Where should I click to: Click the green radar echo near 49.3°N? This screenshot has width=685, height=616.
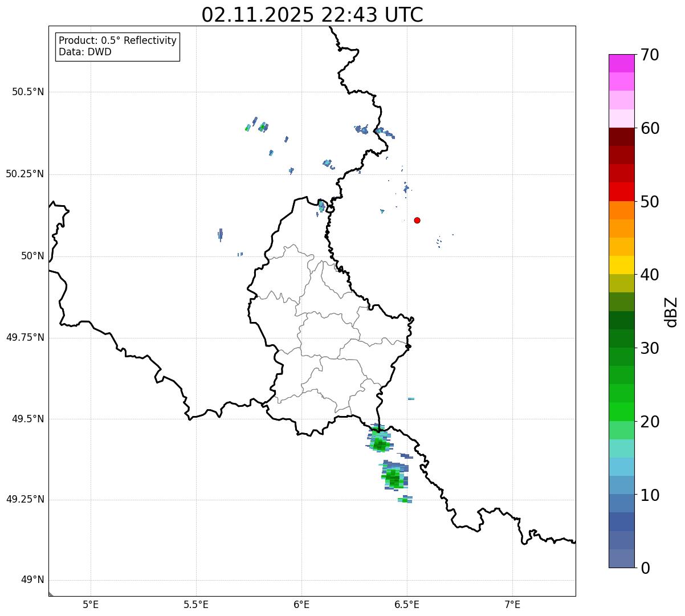(x=393, y=476)
